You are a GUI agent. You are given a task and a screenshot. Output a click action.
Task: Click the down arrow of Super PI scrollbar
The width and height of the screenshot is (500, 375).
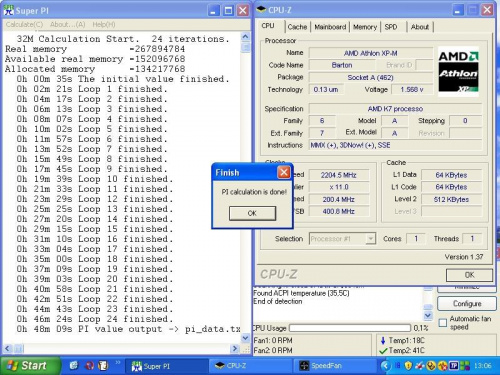(245, 338)
